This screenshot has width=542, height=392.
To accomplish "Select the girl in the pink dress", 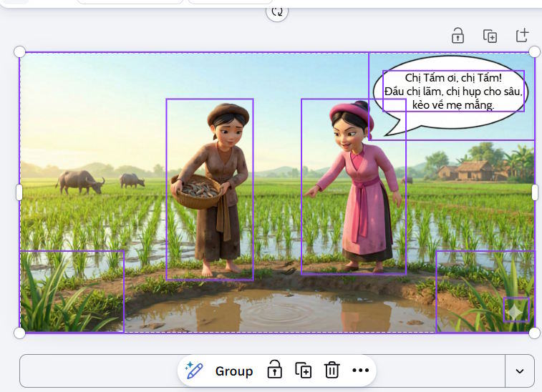I will point(354,187).
